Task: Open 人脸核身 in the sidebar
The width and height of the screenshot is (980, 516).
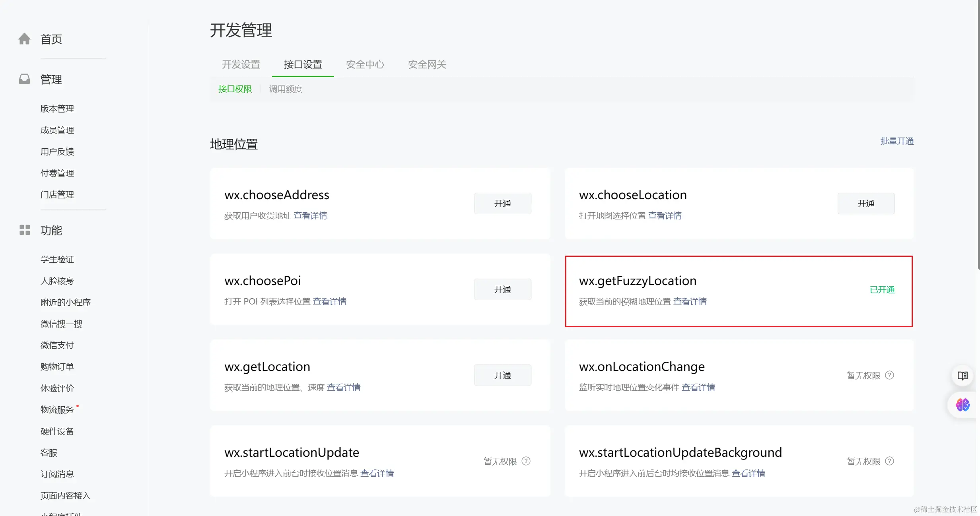Action: pyautogui.click(x=57, y=281)
